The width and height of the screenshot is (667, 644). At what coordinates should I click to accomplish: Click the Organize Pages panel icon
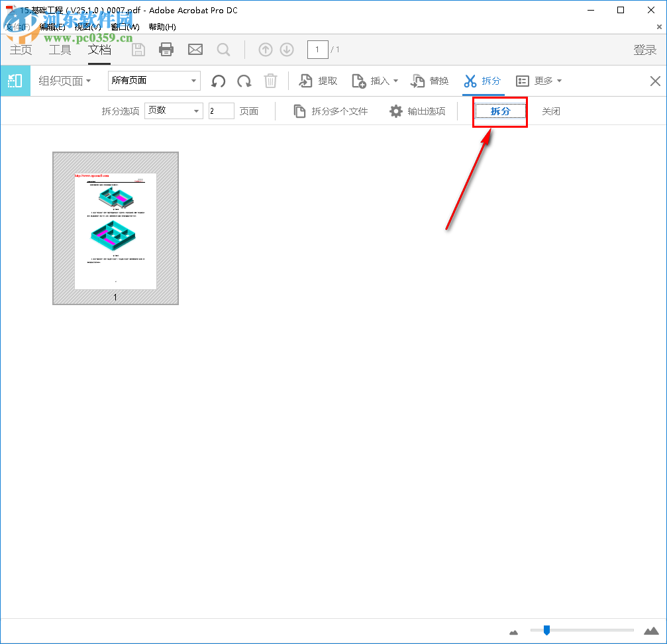coord(14,81)
